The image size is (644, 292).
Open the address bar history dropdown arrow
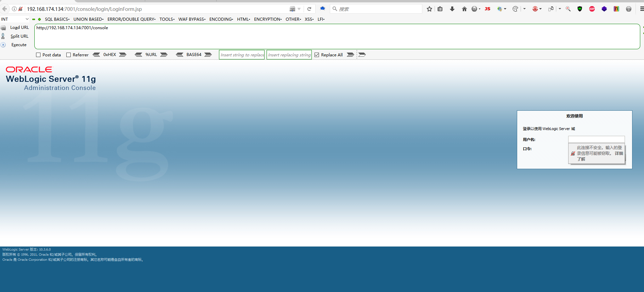tap(299, 9)
